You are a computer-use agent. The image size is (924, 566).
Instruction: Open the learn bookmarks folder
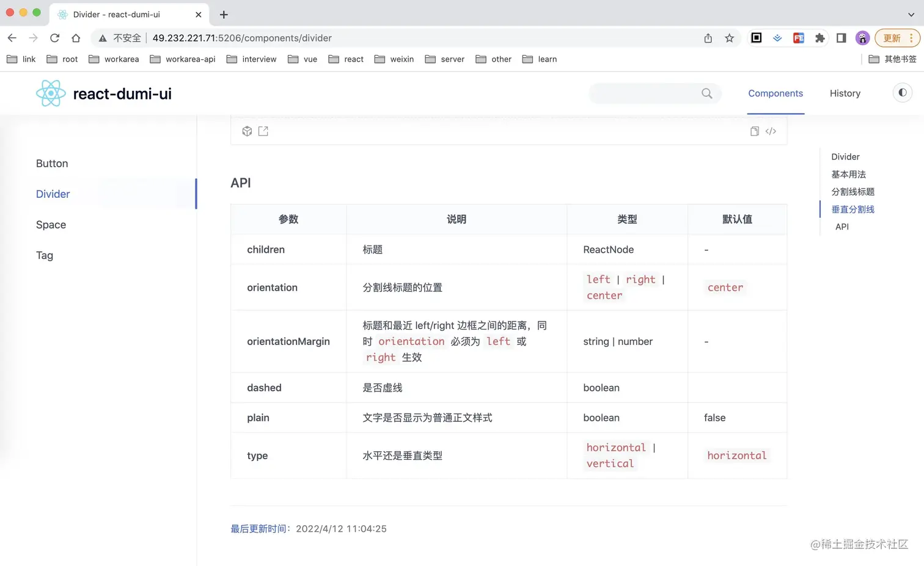[540, 59]
